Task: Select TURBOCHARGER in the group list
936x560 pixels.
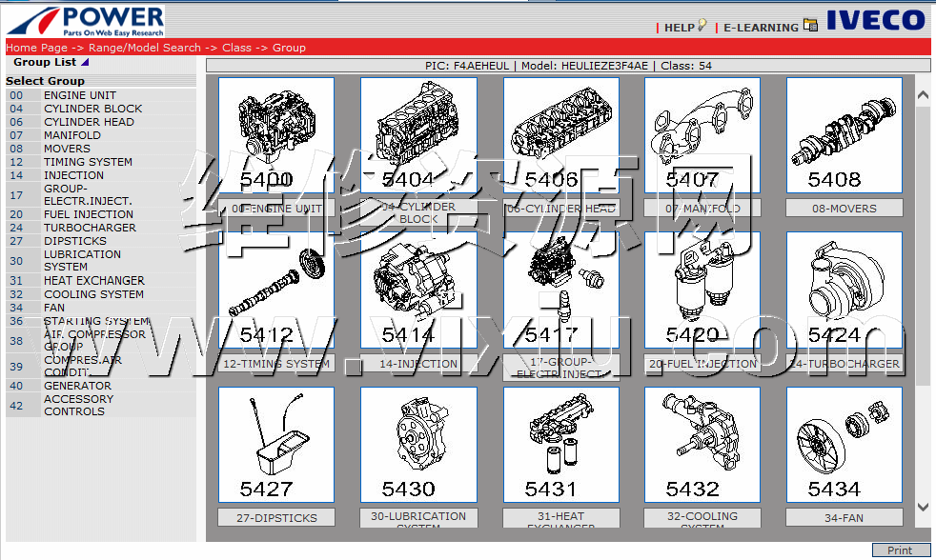Action: point(90,228)
